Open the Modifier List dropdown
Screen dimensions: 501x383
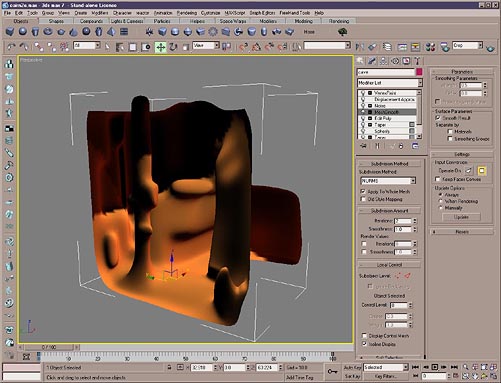tap(390, 83)
